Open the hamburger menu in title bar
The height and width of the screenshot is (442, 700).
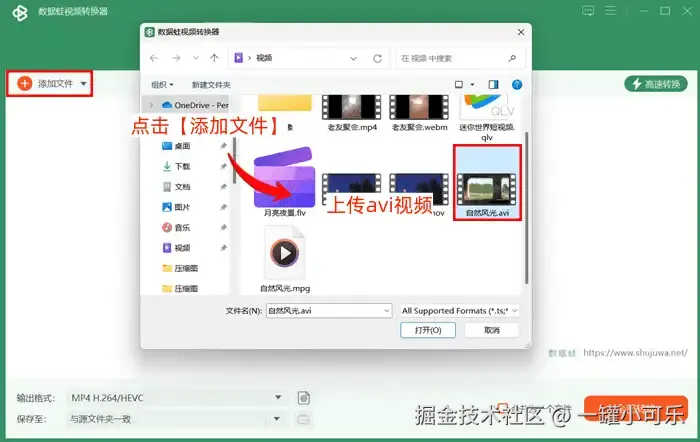pyautogui.click(x=610, y=11)
